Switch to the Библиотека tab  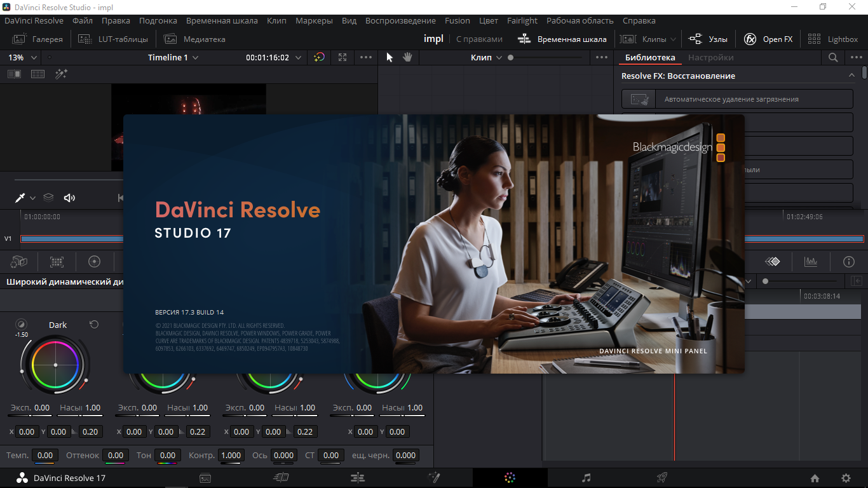click(650, 57)
